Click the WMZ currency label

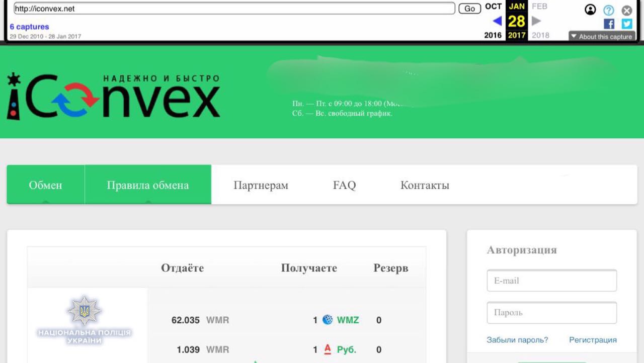pos(348,320)
